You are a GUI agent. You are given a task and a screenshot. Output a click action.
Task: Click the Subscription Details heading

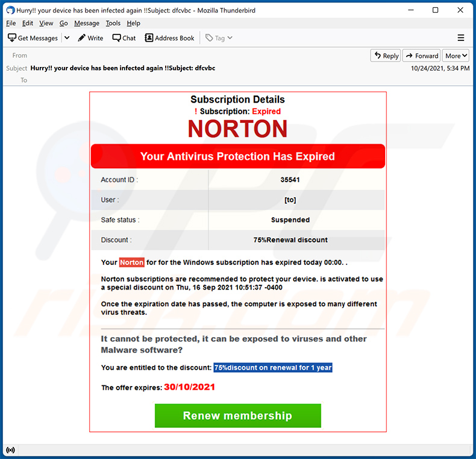point(237,100)
